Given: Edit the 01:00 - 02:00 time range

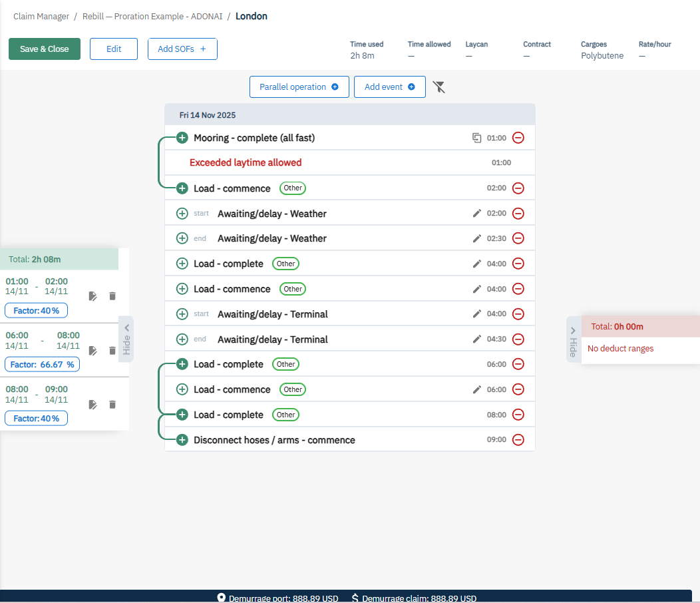Looking at the screenshot, I should pos(92,296).
